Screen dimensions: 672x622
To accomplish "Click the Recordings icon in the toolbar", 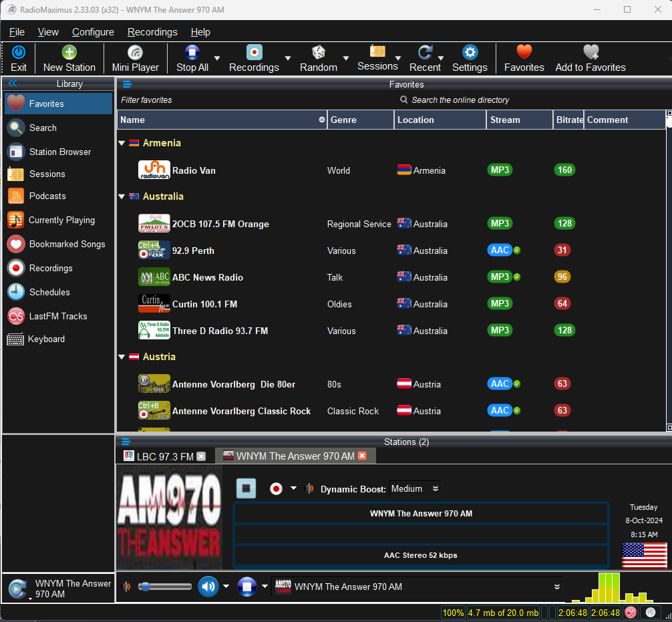I will (254, 52).
